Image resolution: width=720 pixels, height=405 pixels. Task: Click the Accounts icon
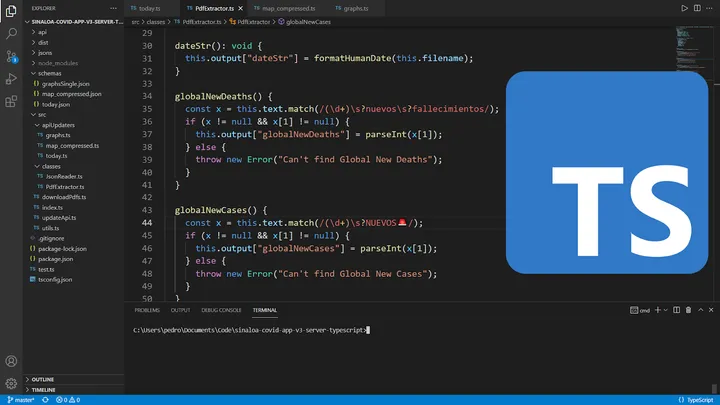(x=11, y=361)
